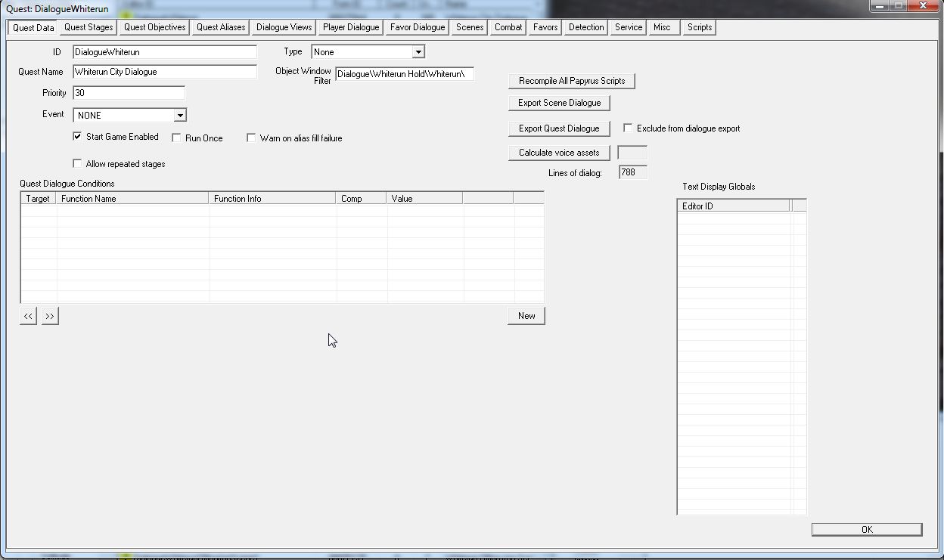Click Export Scene Dialogue button

coord(560,103)
